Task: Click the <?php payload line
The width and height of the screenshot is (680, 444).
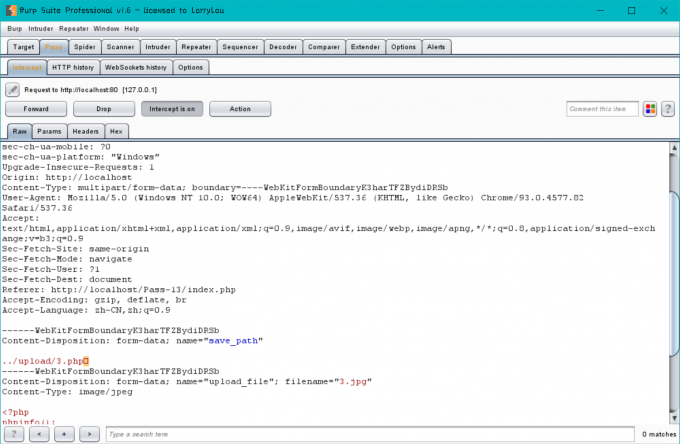Action: (16, 412)
